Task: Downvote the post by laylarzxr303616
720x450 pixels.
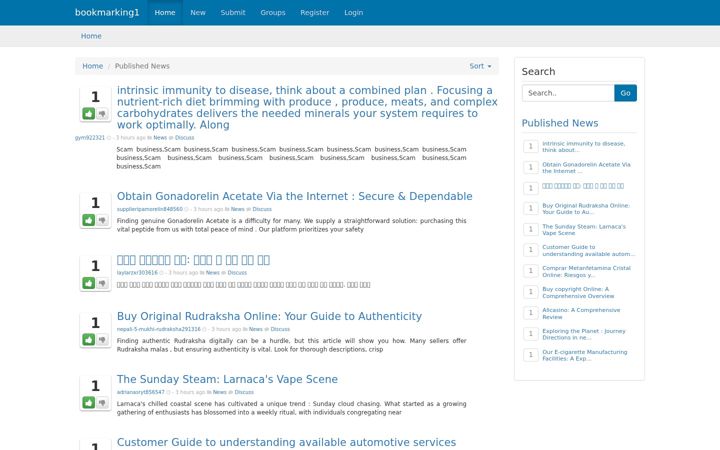Action: pos(102,283)
